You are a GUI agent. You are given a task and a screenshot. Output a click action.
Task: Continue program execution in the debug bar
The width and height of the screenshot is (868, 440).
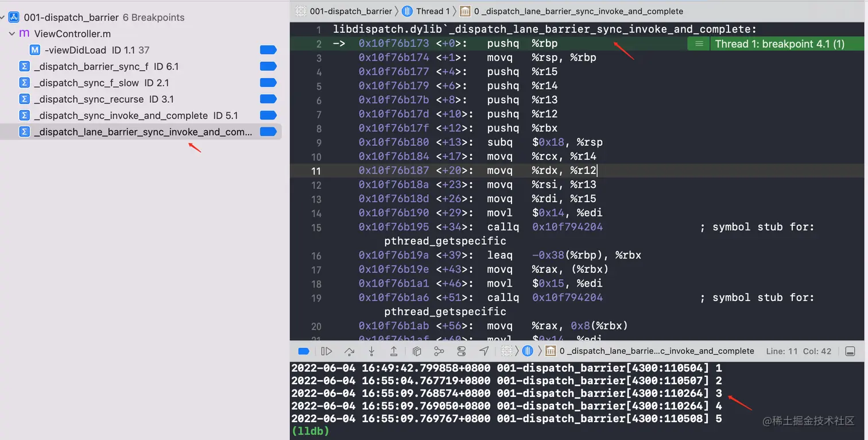click(327, 351)
